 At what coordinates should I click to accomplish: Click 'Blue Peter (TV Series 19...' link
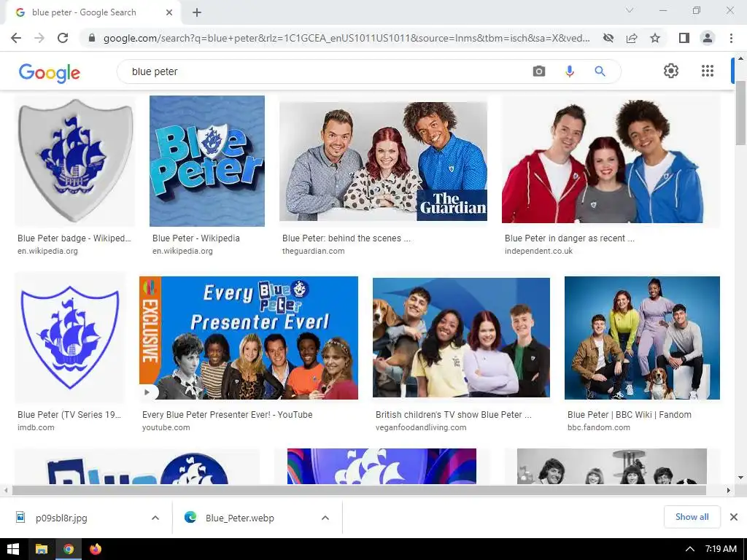point(69,415)
